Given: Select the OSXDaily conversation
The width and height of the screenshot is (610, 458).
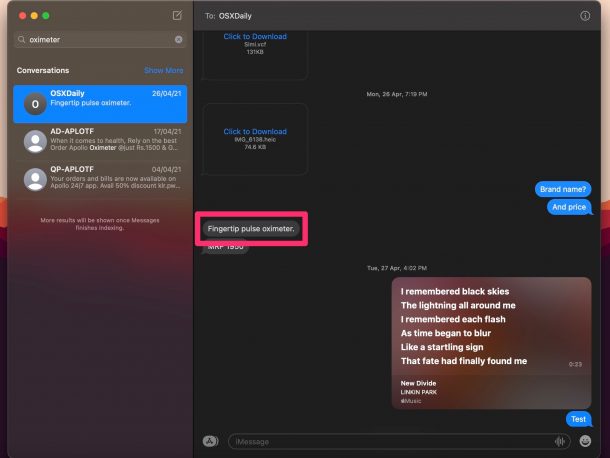Looking at the screenshot, I should (x=110, y=103).
